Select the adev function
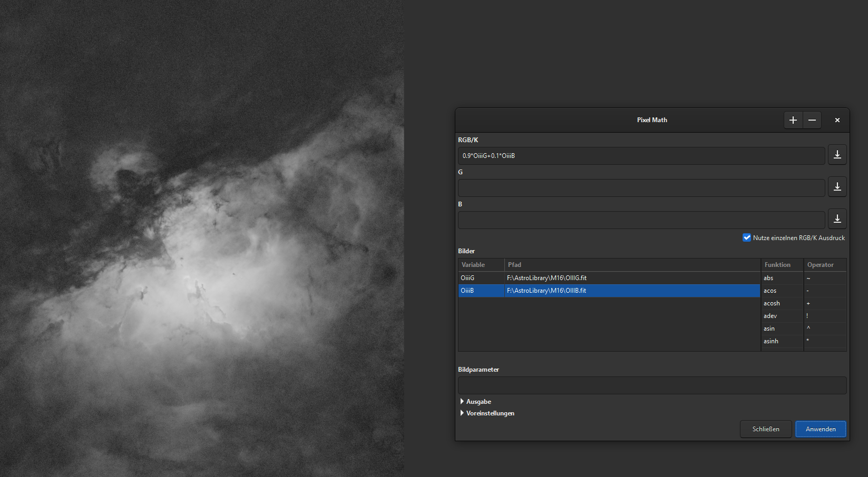Viewport: 868px width, 477px height. pyautogui.click(x=782, y=316)
